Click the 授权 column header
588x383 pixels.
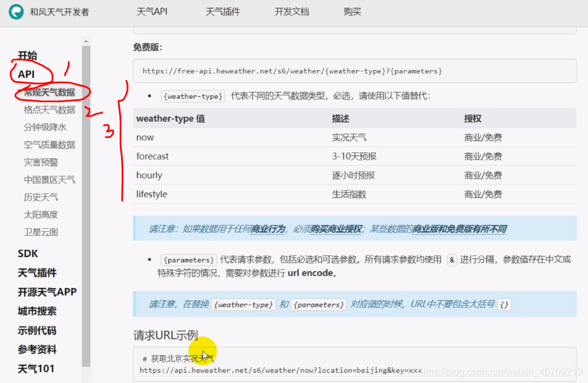pos(472,119)
